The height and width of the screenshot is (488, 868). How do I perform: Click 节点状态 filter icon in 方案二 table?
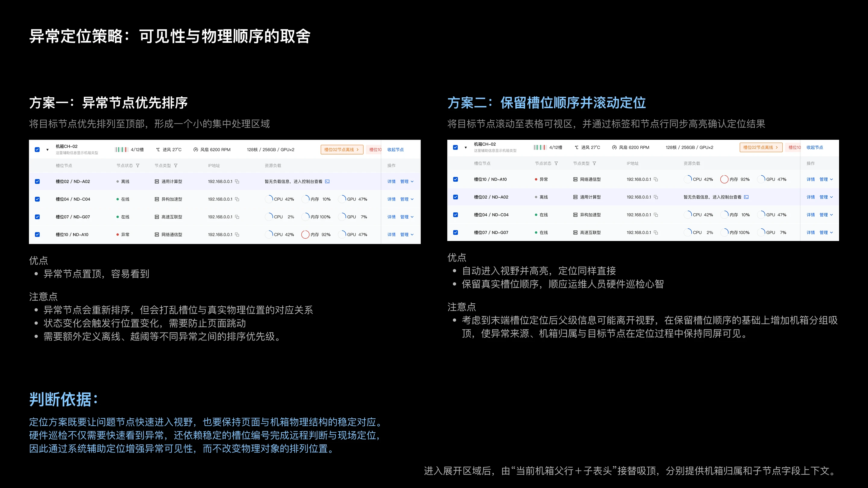coord(556,163)
